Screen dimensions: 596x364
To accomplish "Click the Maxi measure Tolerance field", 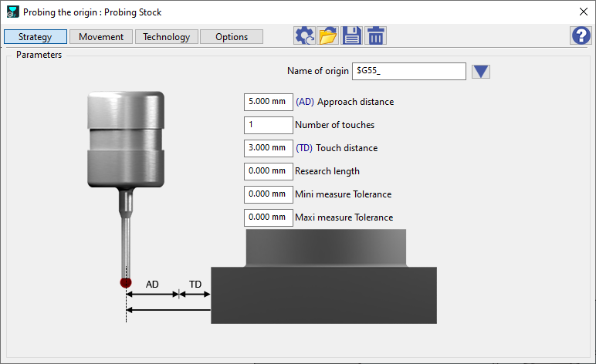I will coord(268,217).
